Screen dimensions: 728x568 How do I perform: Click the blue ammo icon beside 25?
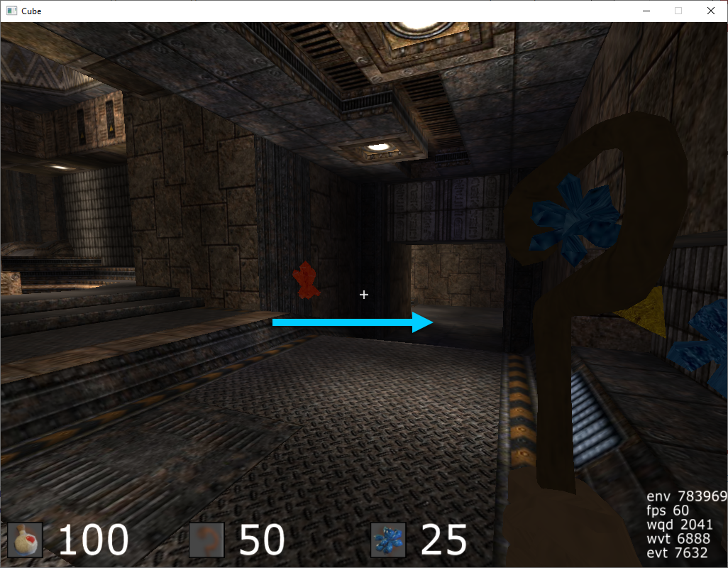(x=388, y=540)
